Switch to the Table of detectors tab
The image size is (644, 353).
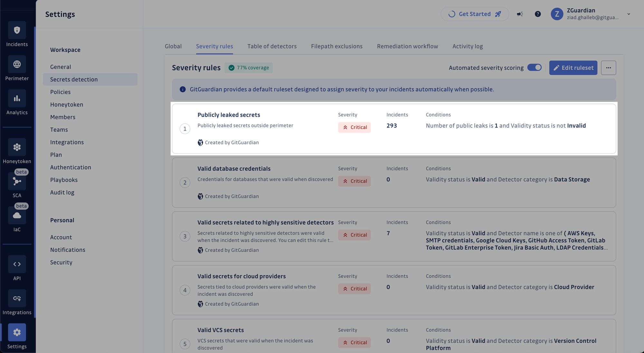tap(272, 46)
